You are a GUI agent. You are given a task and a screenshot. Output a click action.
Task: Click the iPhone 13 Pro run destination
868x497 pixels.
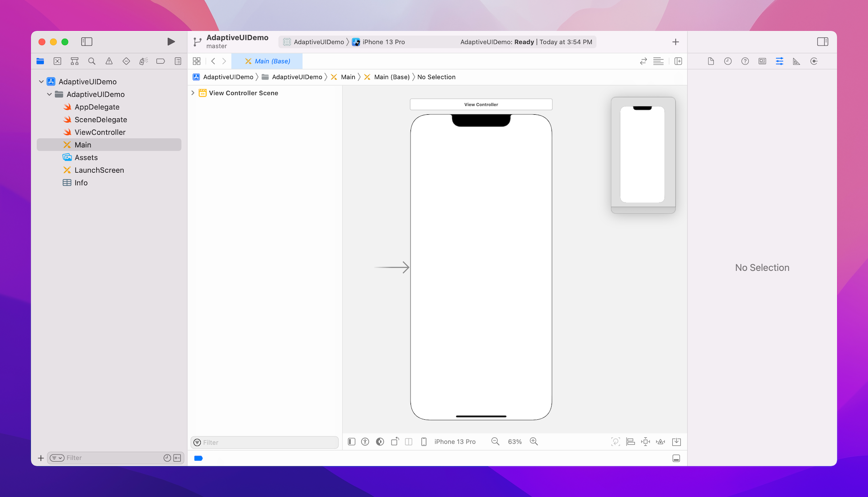[383, 42]
